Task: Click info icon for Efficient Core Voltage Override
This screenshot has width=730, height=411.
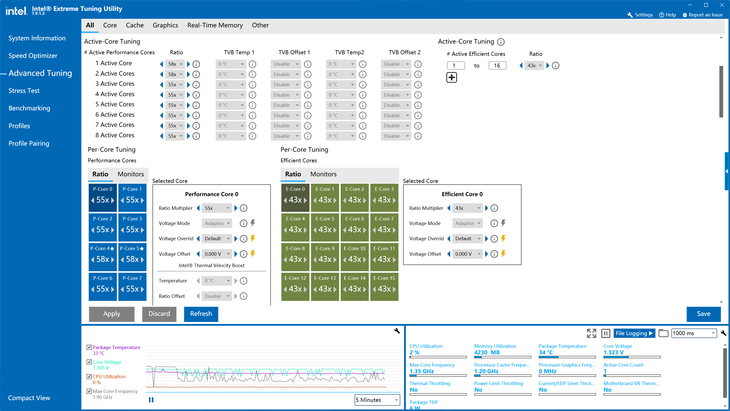Action: pyautogui.click(x=494, y=238)
